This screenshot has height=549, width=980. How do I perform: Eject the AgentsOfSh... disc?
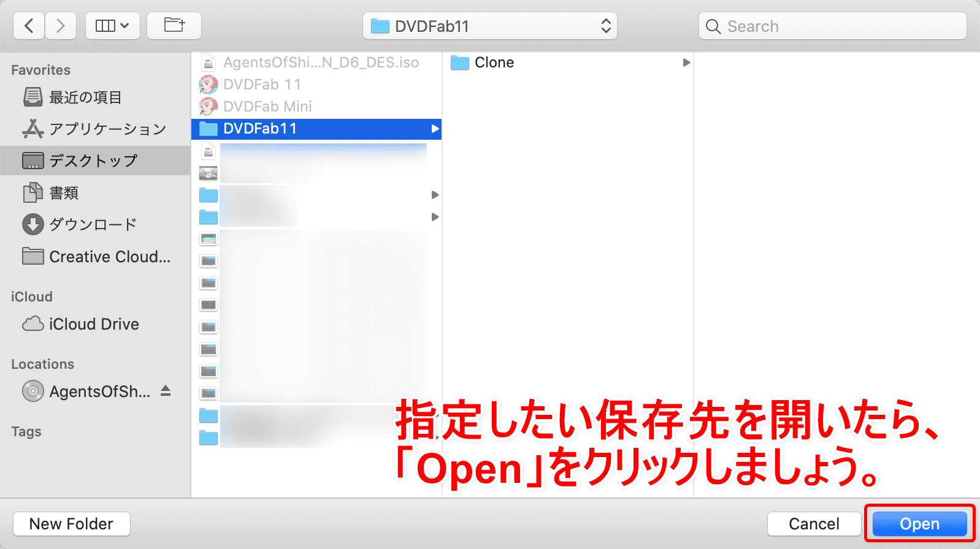(x=166, y=391)
